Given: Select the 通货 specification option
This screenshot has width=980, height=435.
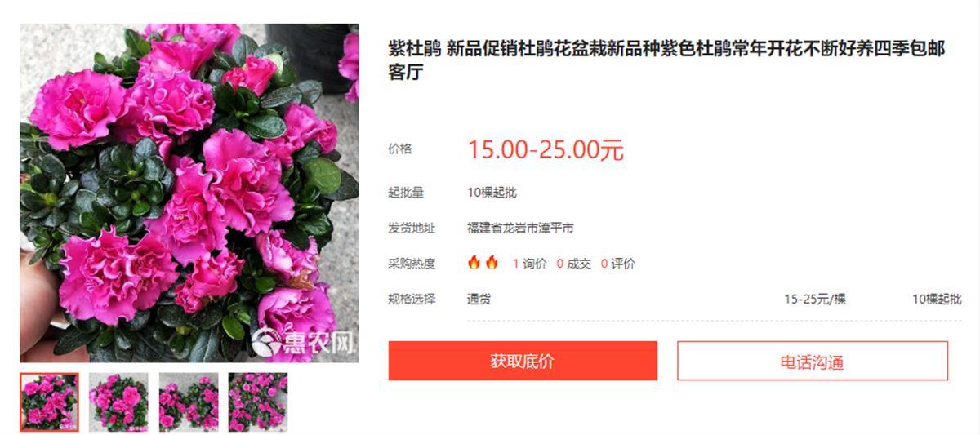Looking at the screenshot, I should click(479, 300).
